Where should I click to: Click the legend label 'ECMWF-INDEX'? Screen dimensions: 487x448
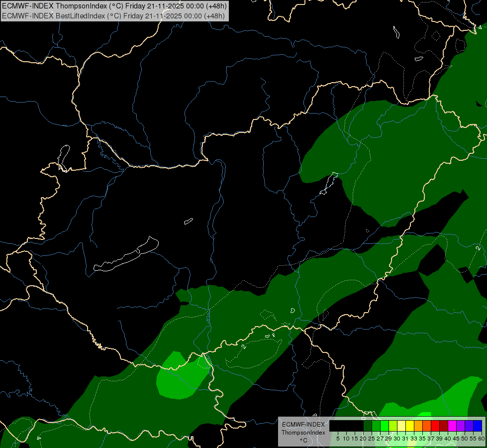303,425
